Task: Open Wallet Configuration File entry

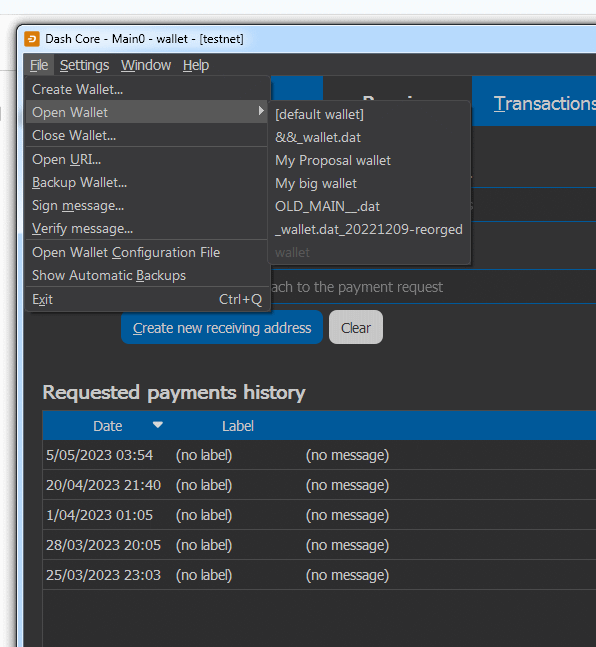Action: 147,253
